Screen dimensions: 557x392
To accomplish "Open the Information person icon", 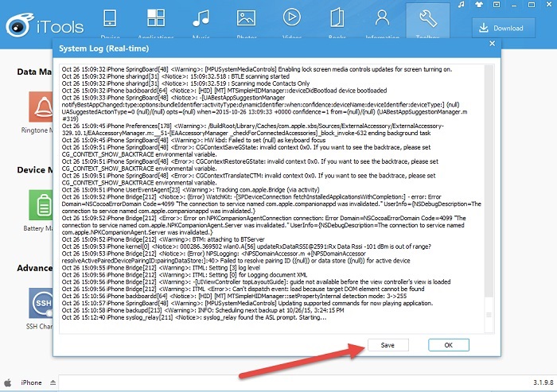I will pyautogui.click(x=382, y=17).
